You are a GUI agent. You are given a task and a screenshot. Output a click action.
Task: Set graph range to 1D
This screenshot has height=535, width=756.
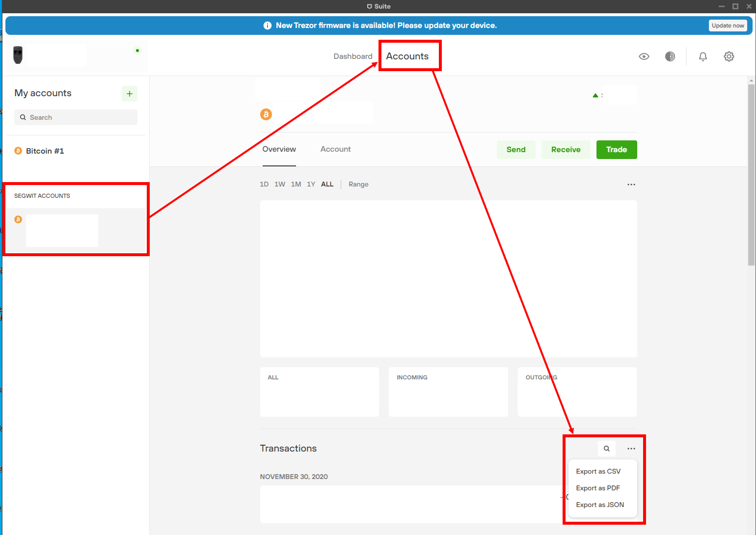click(264, 185)
